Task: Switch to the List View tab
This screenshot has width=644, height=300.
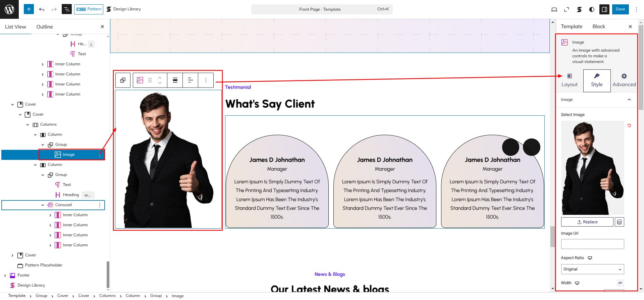Action: (15, 27)
